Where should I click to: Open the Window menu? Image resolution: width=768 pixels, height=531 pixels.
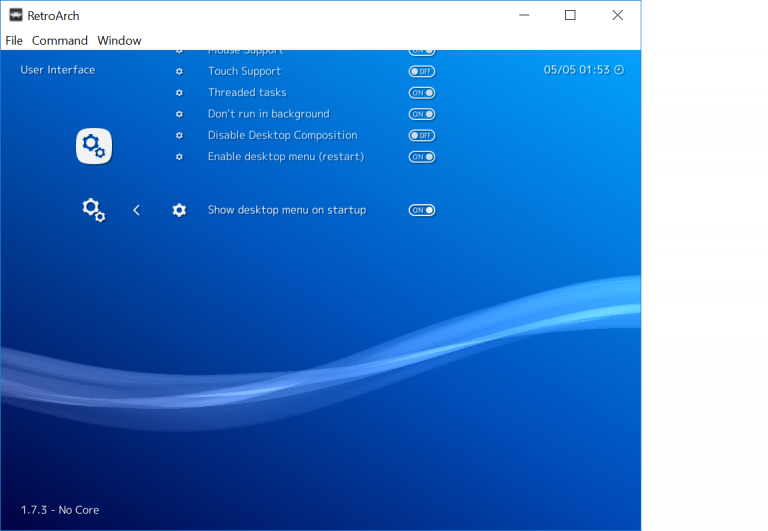tap(119, 41)
